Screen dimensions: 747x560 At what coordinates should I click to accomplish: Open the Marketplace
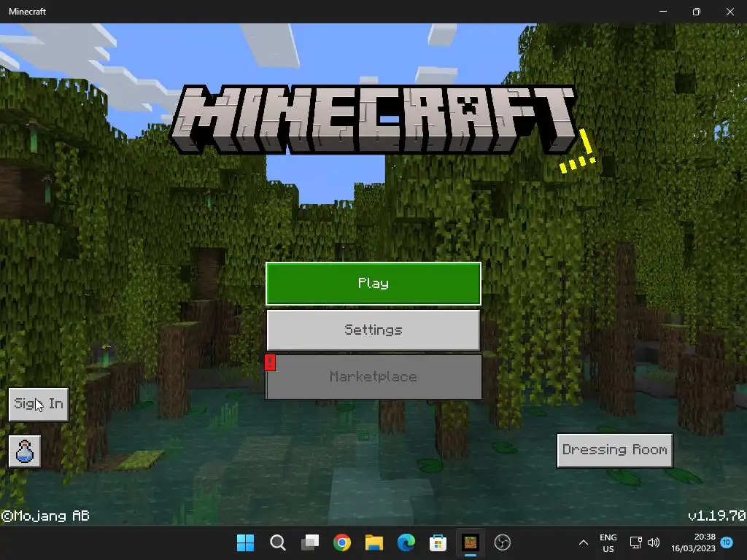[373, 377]
